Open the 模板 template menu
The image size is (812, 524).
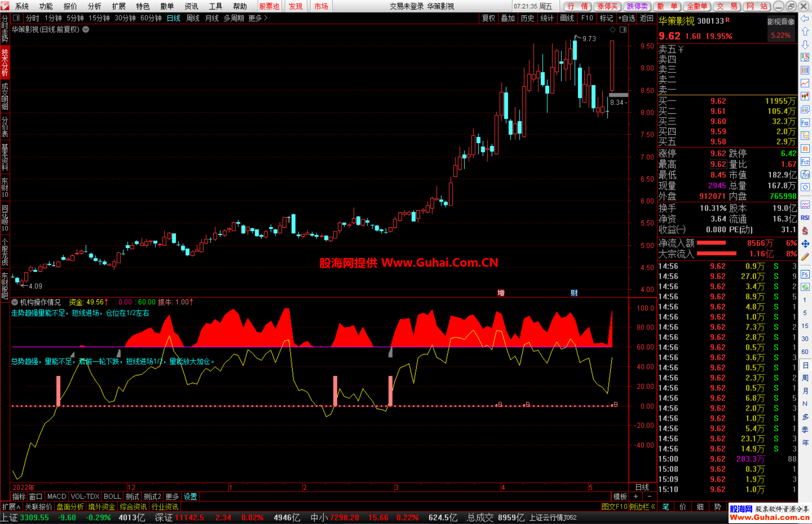click(620, 497)
